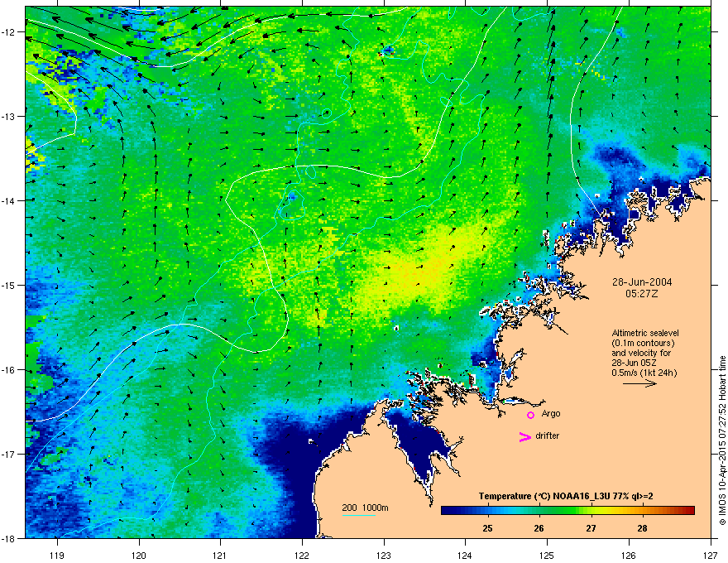The height and width of the screenshot is (563, 728).
Task: Click the cyan 200 1000m isobath legend line
Action: tap(359, 515)
